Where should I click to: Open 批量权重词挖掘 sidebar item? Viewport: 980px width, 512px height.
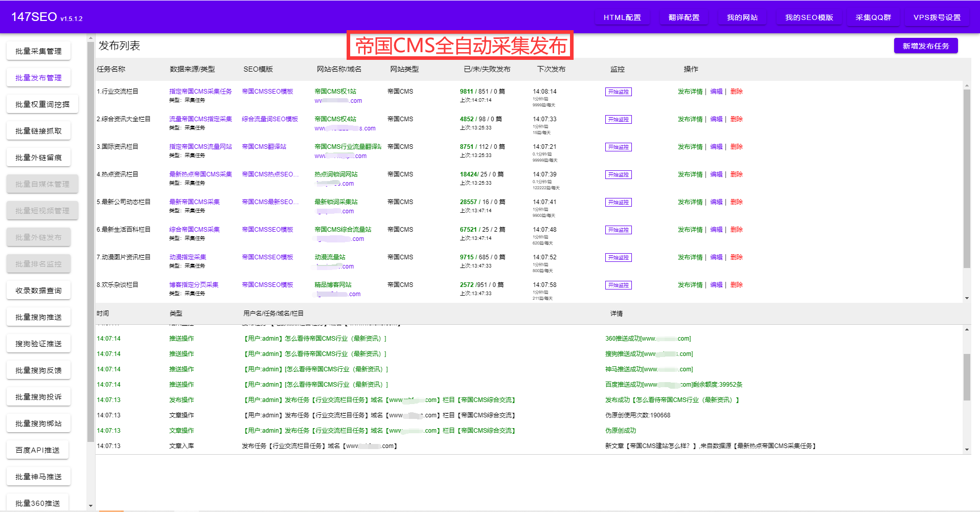click(42, 104)
